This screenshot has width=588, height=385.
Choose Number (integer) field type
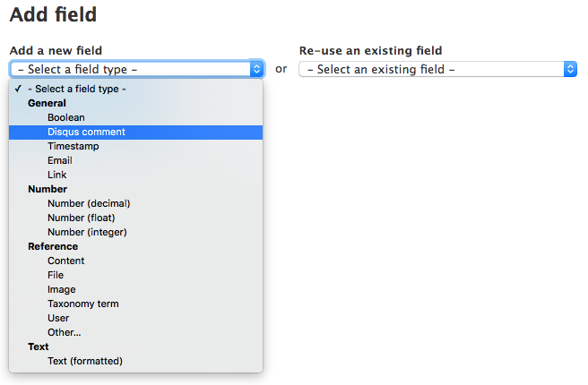(x=135, y=232)
